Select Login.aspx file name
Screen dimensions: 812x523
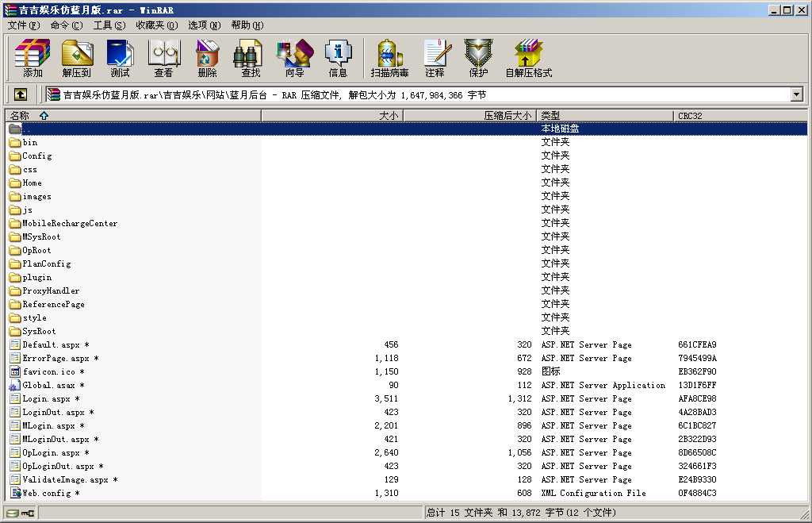click(x=51, y=398)
